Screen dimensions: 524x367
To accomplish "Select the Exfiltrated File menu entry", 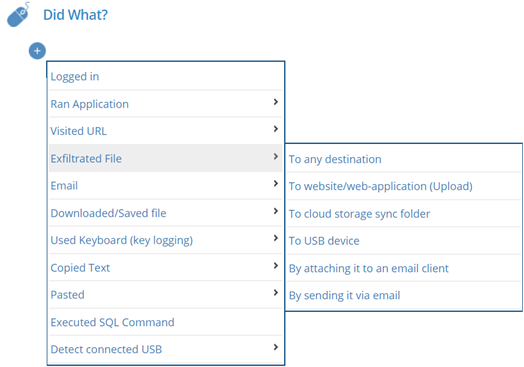I will (x=166, y=158).
